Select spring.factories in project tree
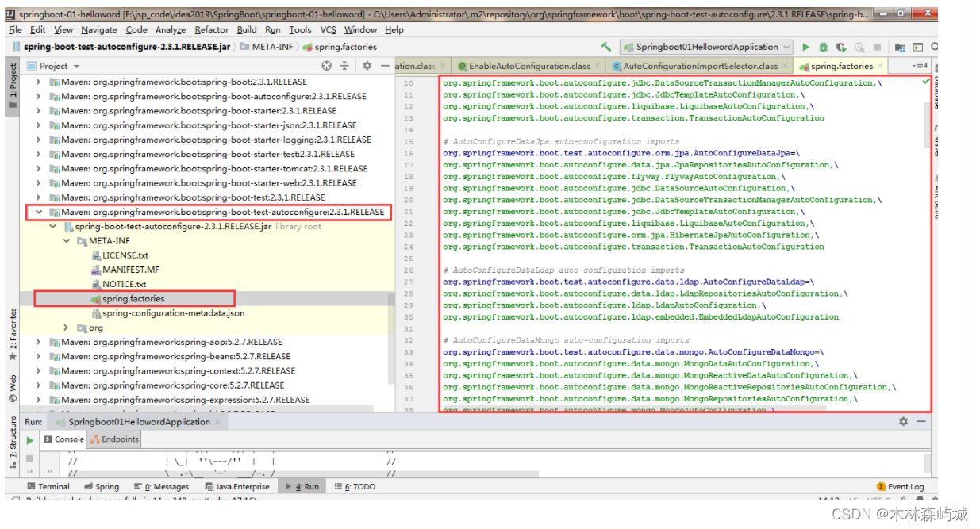The image size is (980, 529). pyautogui.click(x=135, y=298)
